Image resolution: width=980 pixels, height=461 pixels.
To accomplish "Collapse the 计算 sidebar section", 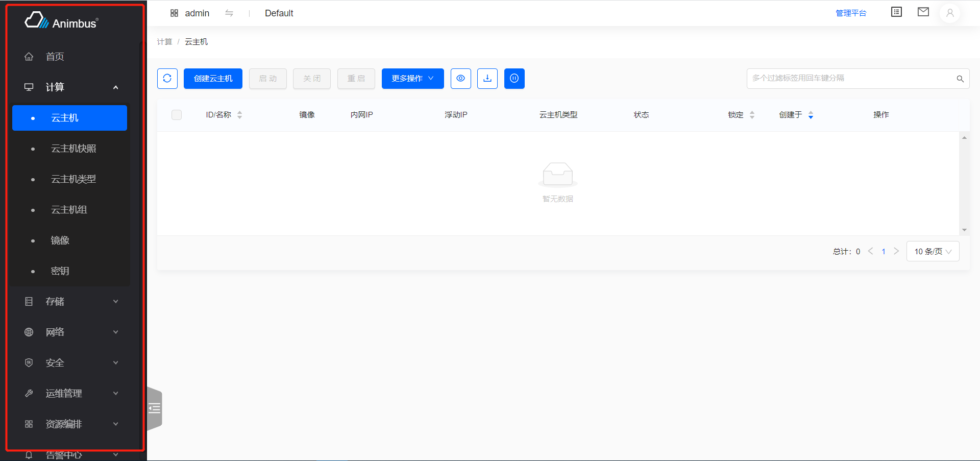I will 71,87.
